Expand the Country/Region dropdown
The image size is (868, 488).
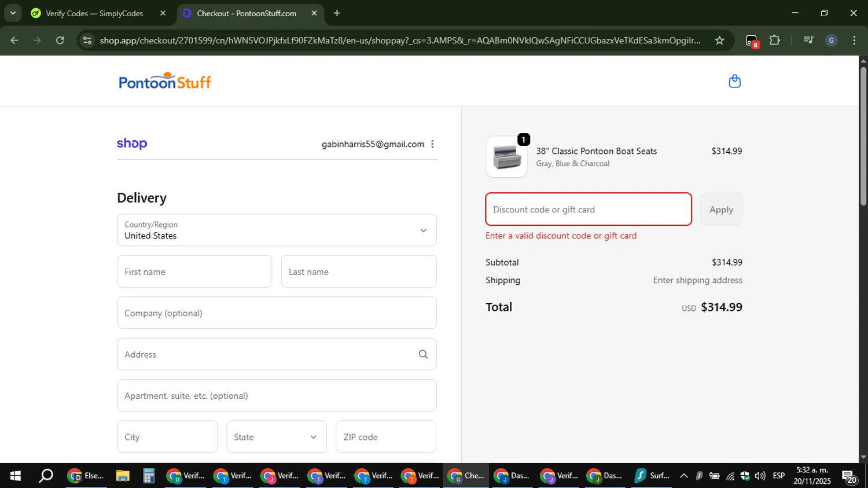point(277,230)
